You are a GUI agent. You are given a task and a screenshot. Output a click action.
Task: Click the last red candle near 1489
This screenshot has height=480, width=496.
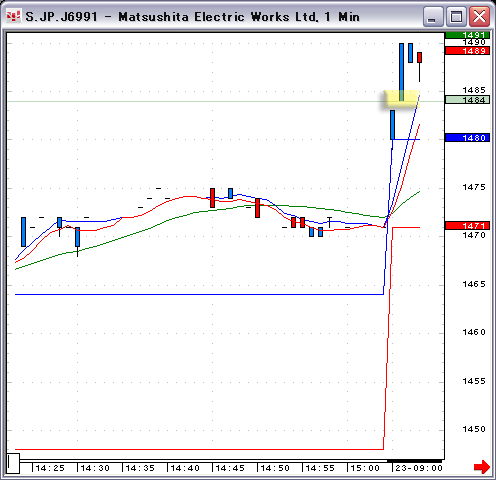419,57
